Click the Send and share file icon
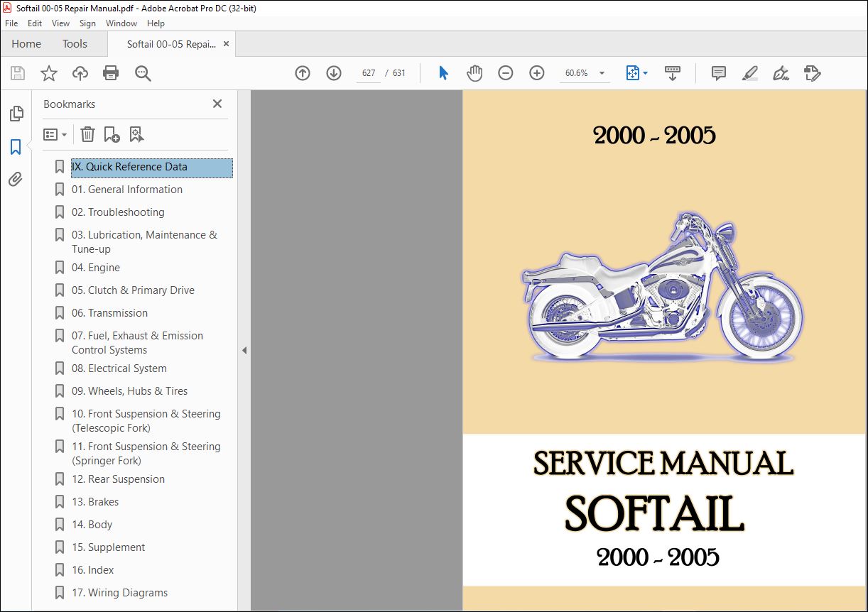The image size is (868, 612). click(813, 73)
